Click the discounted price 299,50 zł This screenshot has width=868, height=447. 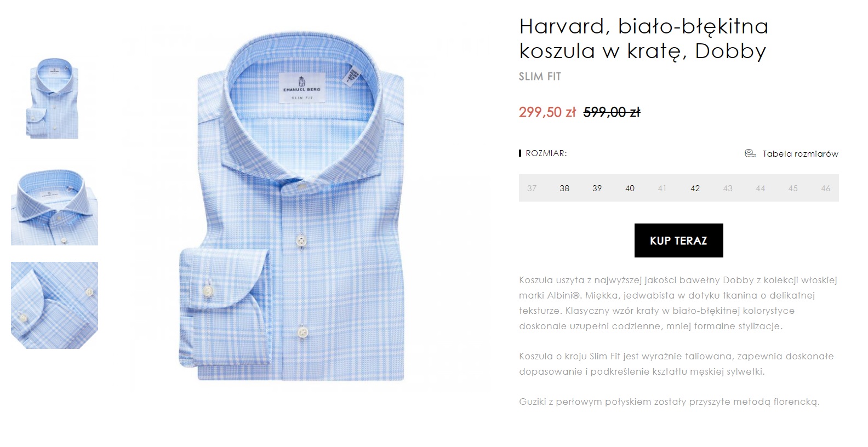547,112
